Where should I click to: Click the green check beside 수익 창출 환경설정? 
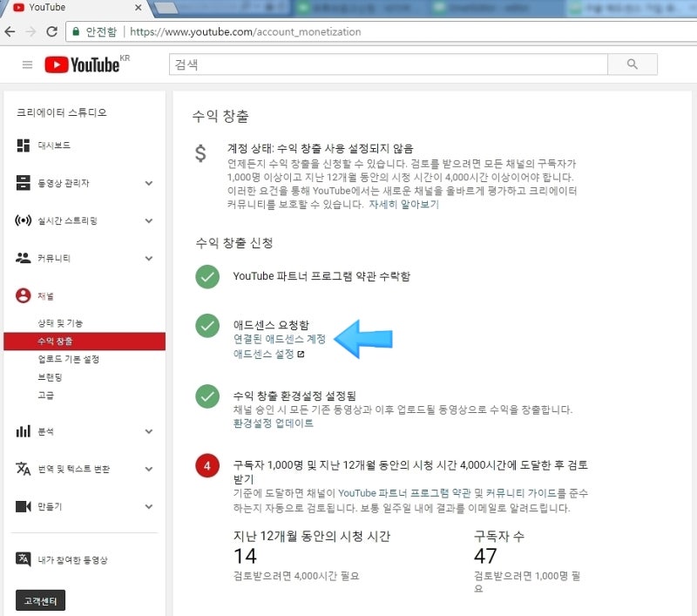pyautogui.click(x=207, y=396)
